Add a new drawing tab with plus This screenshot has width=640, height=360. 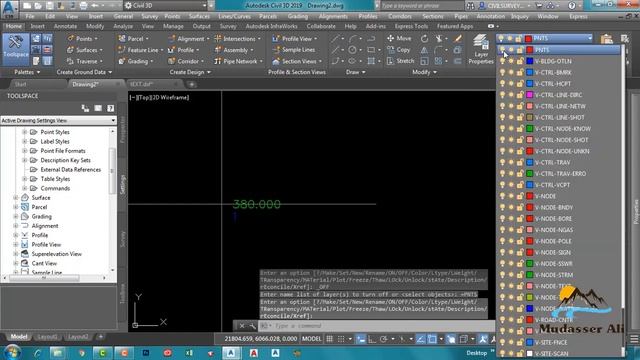click(x=191, y=84)
